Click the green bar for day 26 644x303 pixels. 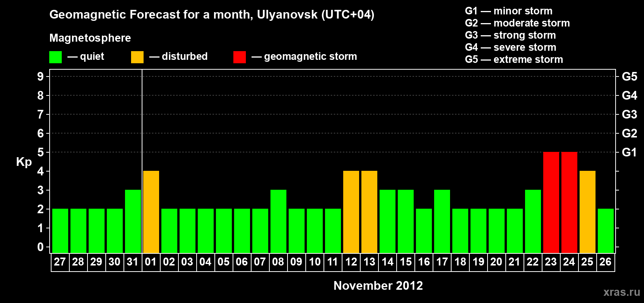pyautogui.click(x=606, y=231)
